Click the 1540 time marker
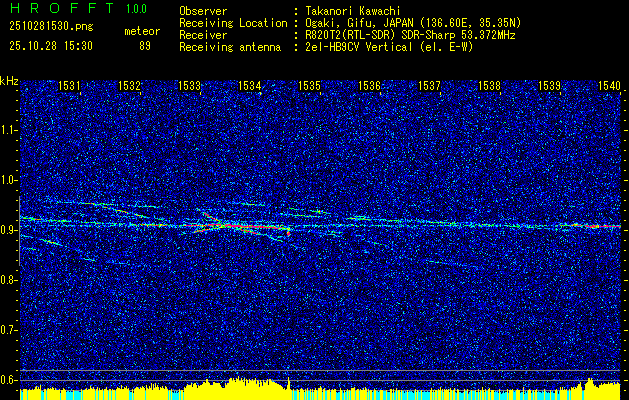This screenshot has width=629, height=400. (609, 85)
